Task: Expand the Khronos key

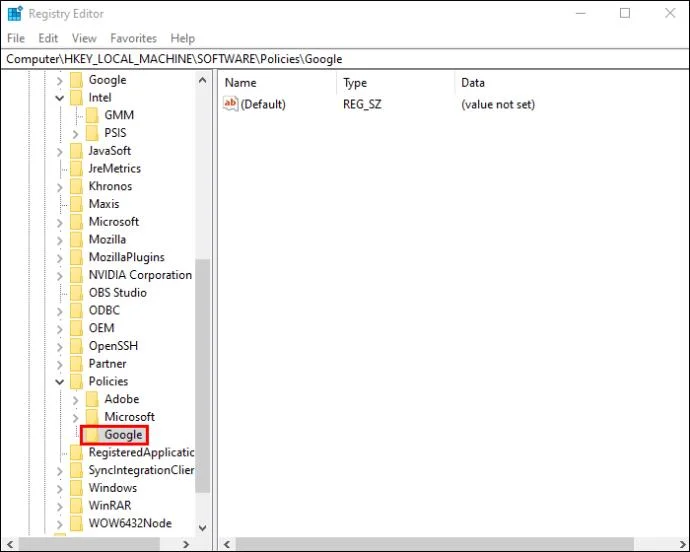Action: pos(60,187)
